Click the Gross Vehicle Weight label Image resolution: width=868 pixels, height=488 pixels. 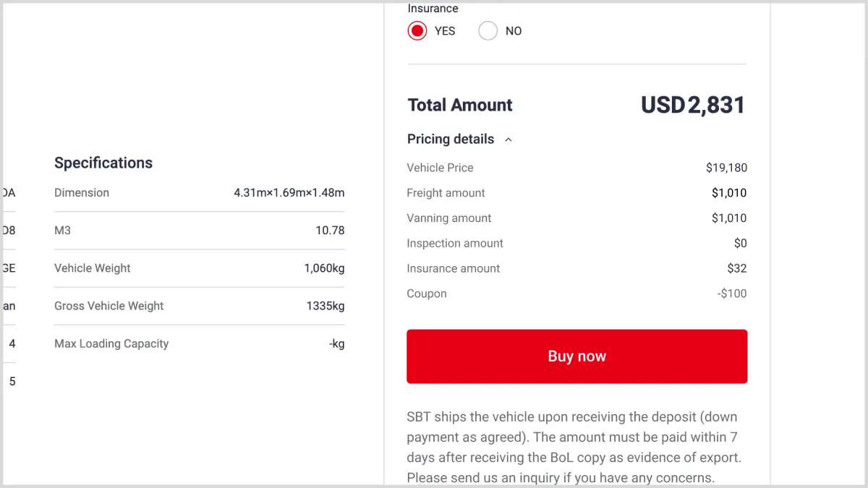click(x=109, y=306)
